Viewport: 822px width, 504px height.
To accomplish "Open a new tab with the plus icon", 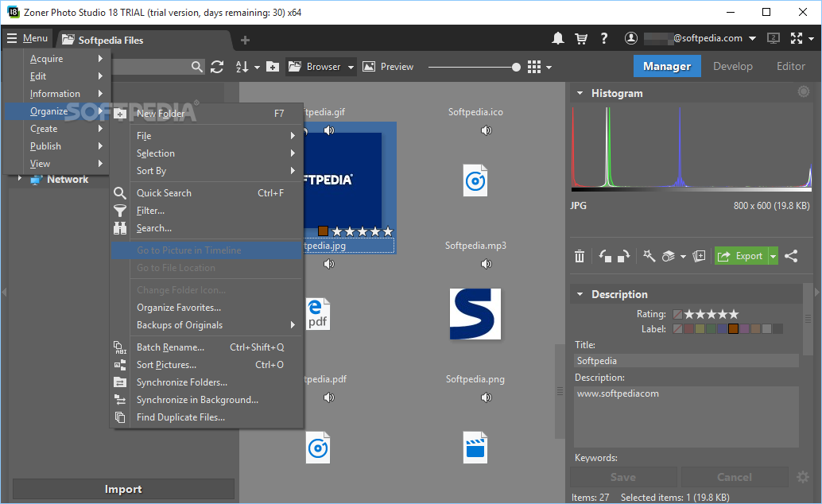I will pos(245,40).
